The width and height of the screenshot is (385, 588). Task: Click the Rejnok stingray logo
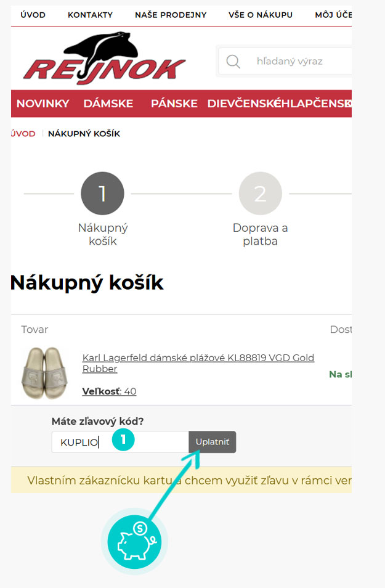(104, 58)
